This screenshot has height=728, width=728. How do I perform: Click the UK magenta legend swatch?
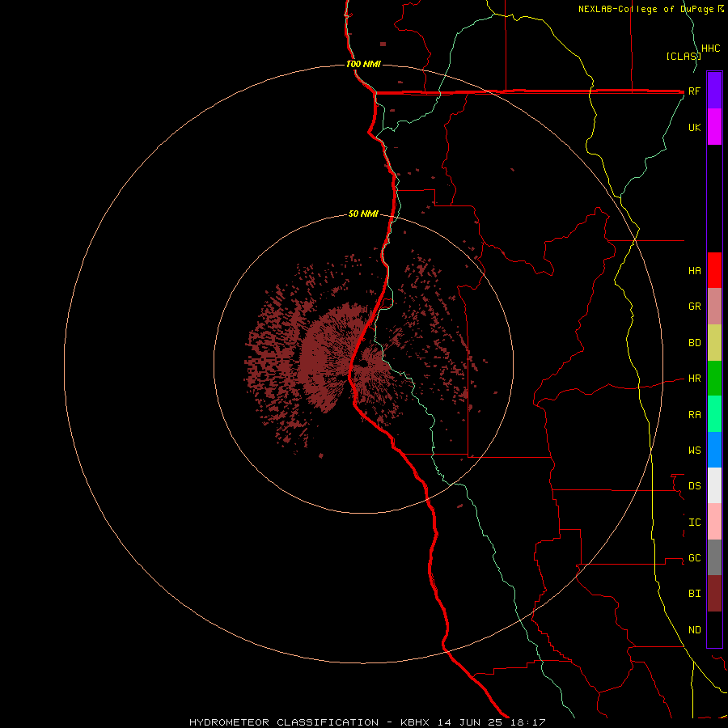714,127
